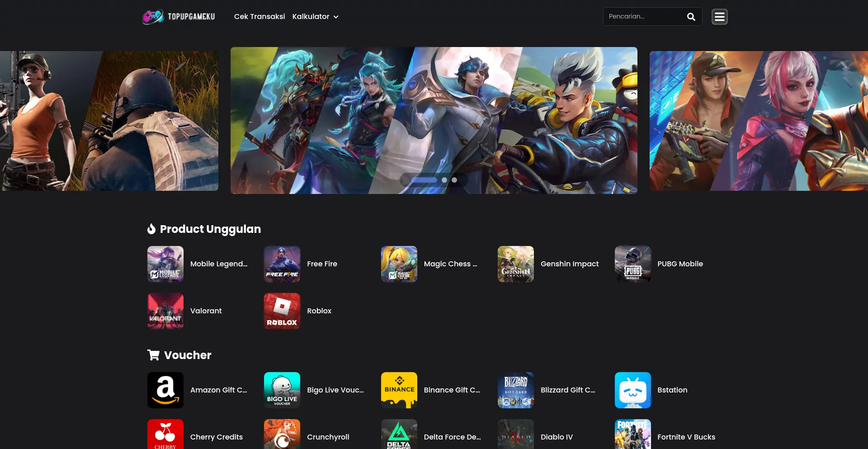Viewport: 868px width, 449px height.
Task: Open the Binance gift card icon
Action: tap(399, 390)
